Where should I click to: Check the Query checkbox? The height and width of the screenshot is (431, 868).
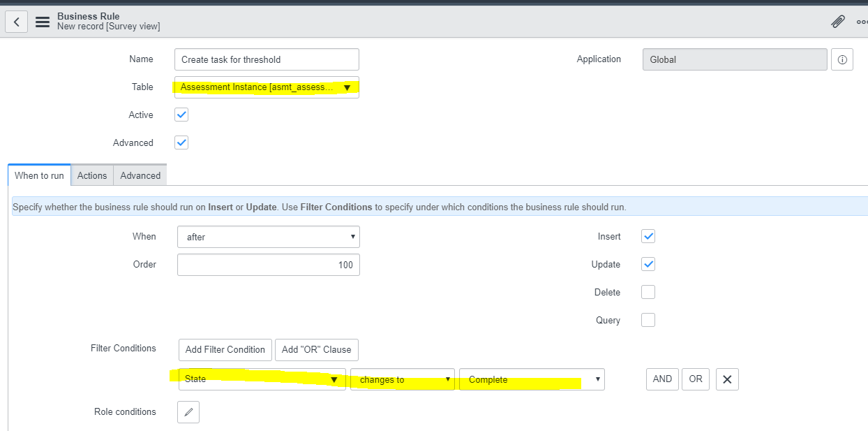click(x=648, y=320)
